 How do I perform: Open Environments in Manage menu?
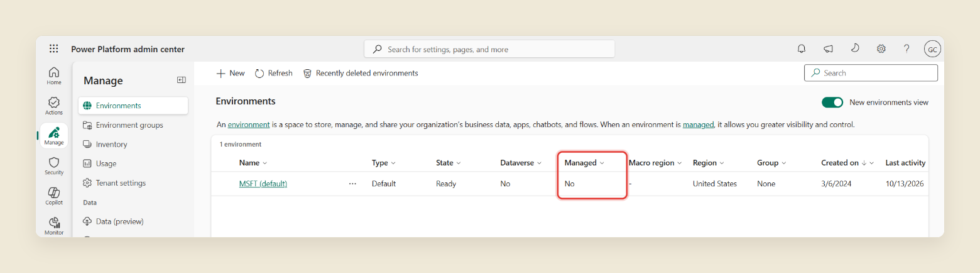133,106
